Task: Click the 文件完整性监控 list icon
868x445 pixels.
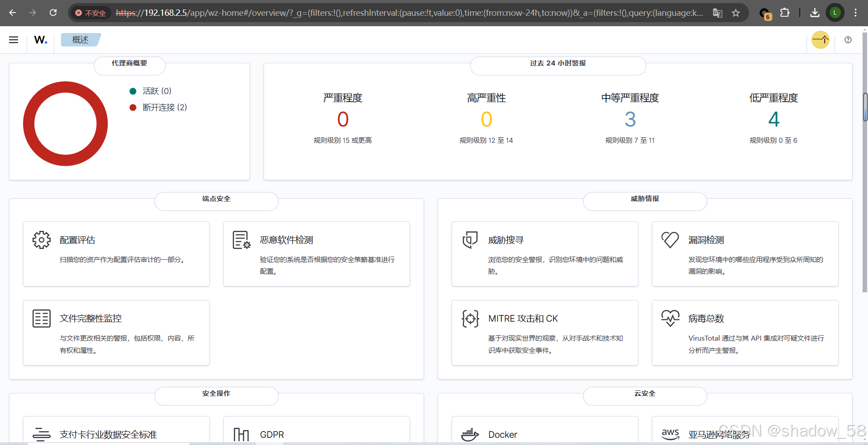Action: coord(42,319)
